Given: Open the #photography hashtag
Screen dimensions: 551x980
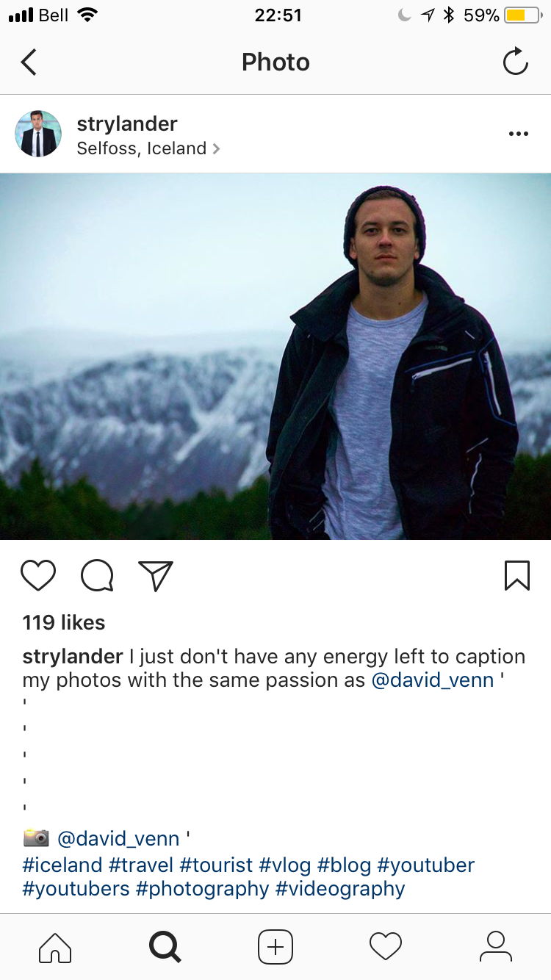Looking at the screenshot, I should (203, 889).
